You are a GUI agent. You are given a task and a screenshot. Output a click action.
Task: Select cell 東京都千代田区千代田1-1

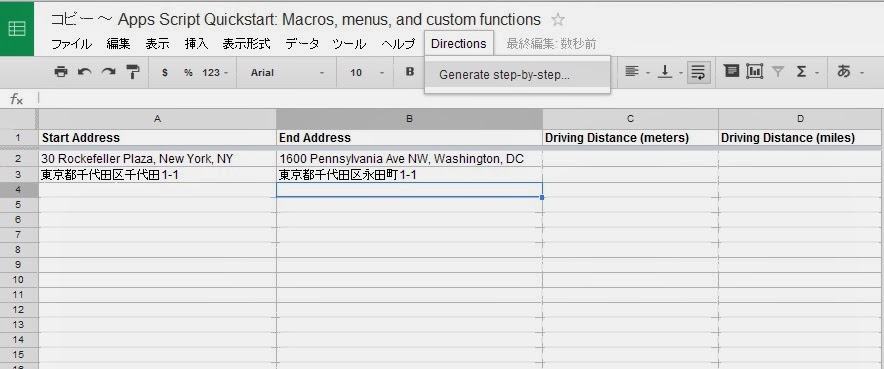[x=157, y=175]
